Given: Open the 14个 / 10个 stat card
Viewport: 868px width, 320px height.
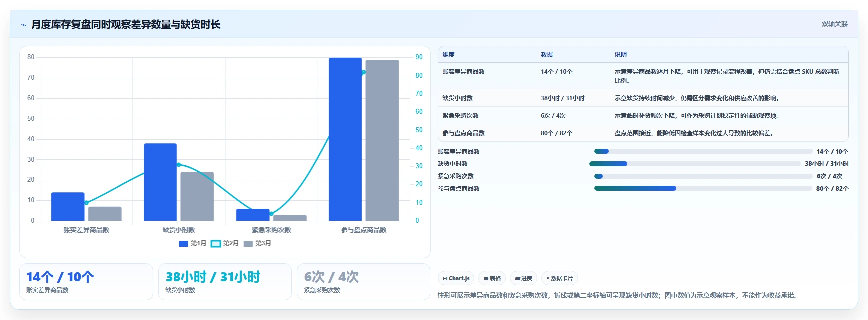Looking at the screenshot, I should [x=86, y=282].
